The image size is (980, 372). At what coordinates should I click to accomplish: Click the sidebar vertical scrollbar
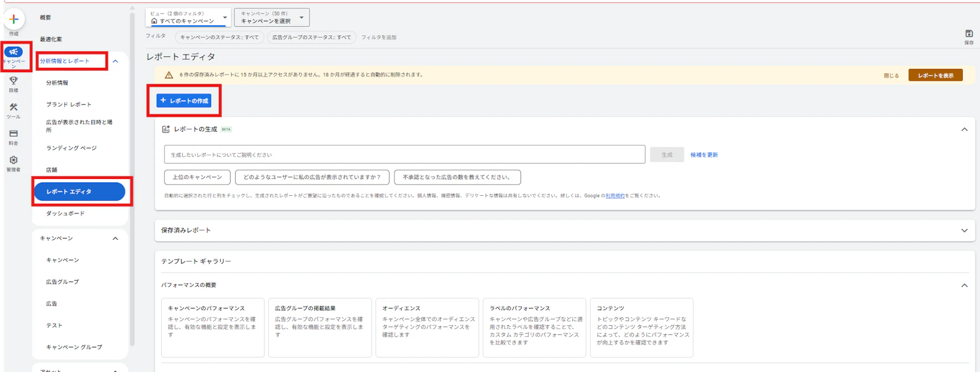pyautogui.click(x=132, y=178)
